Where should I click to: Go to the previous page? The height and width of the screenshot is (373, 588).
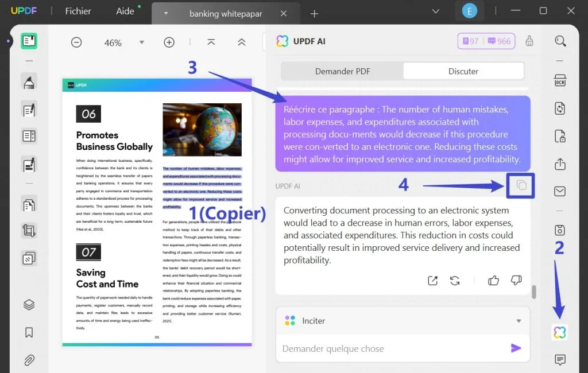(x=242, y=42)
